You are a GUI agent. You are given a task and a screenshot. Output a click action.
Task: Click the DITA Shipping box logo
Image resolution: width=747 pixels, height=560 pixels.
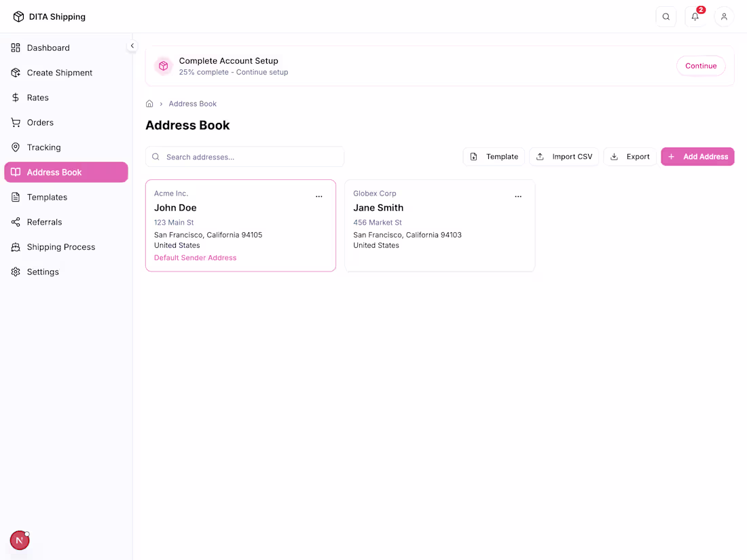18,17
